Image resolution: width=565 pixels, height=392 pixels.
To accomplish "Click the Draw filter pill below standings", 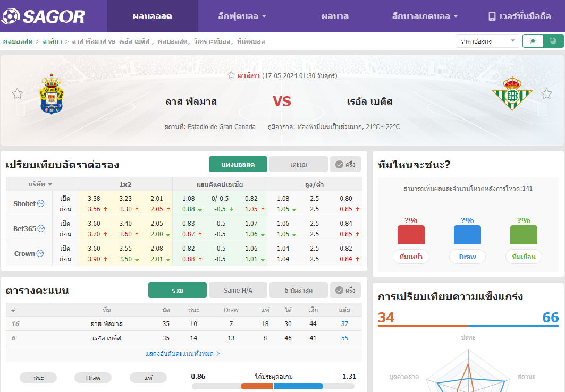I will [93, 378].
